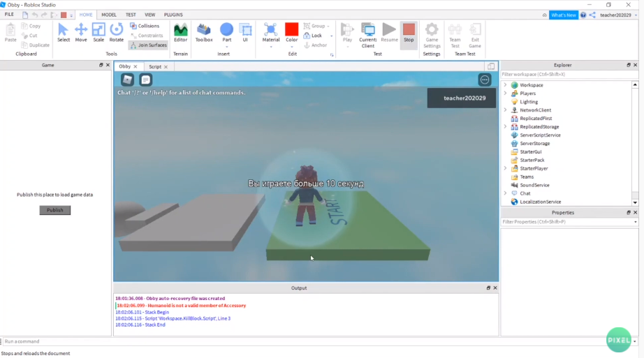This screenshot has width=644, height=358.
Task: Switch to the PLUGINS ribbon tab
Action: click(x=173, y=15)
